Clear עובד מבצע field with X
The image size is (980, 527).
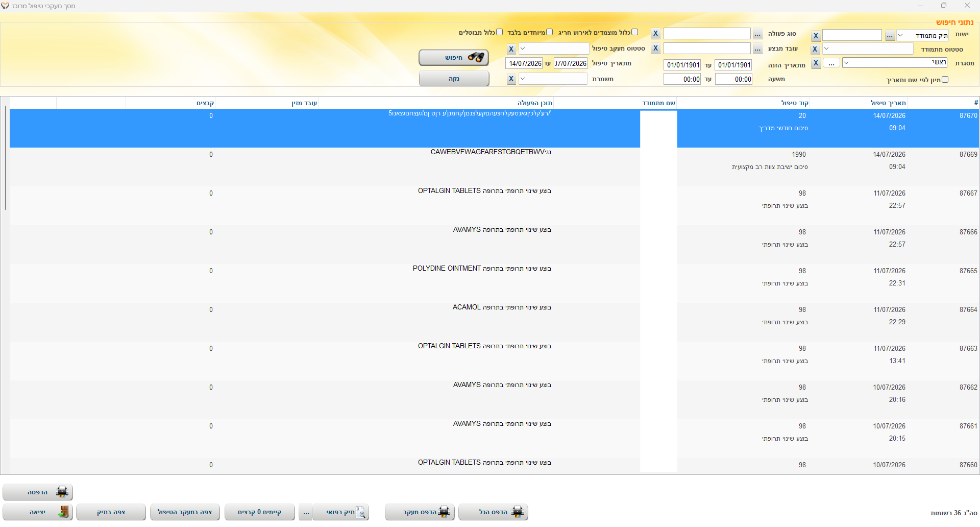tap(656, 49)
